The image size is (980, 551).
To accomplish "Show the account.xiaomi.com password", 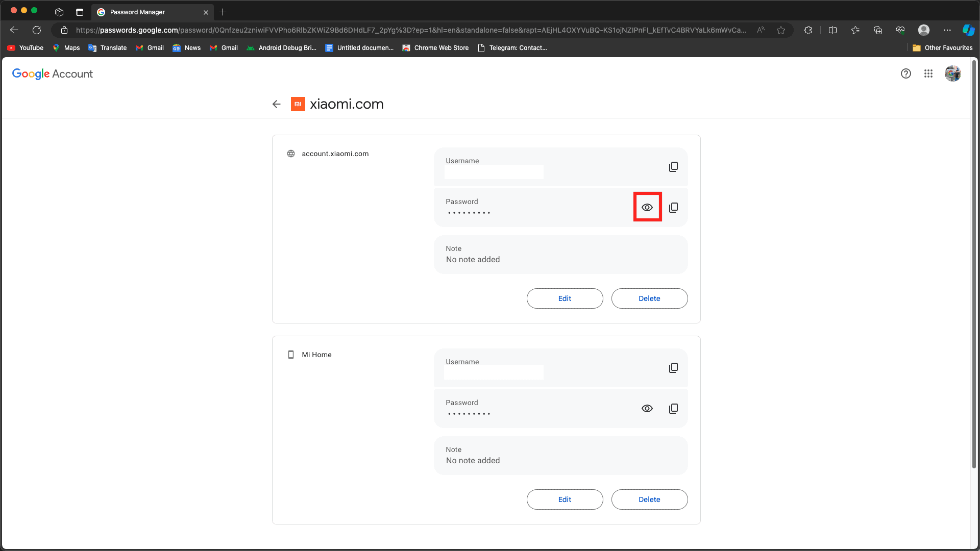I will 647,207.
